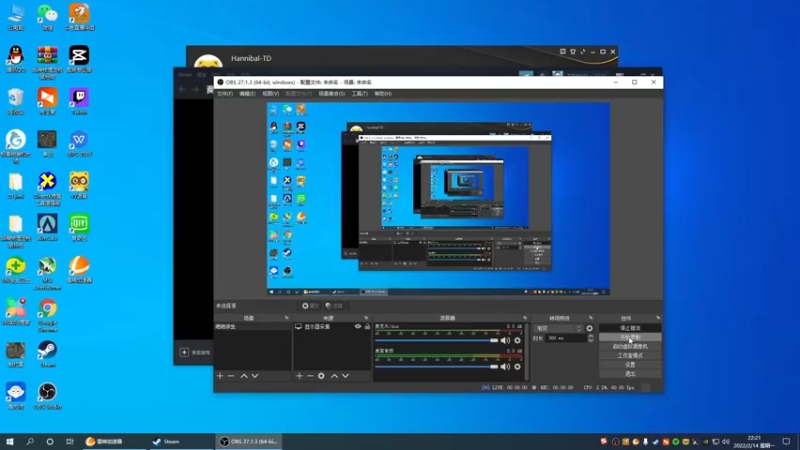
Task: Pop out the Scenes dock panel
Action: 286,318
